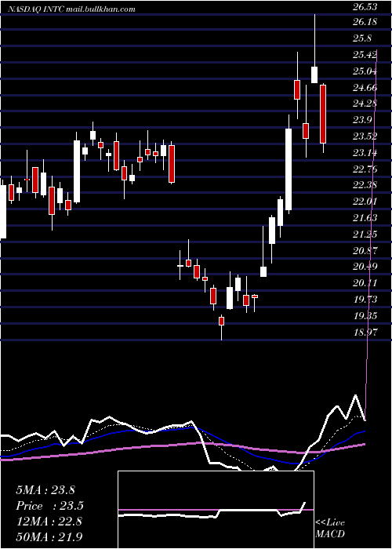Screen dimensions: 392x549
Task: Click the 25.8 price axis label
Action: [362, 38]
